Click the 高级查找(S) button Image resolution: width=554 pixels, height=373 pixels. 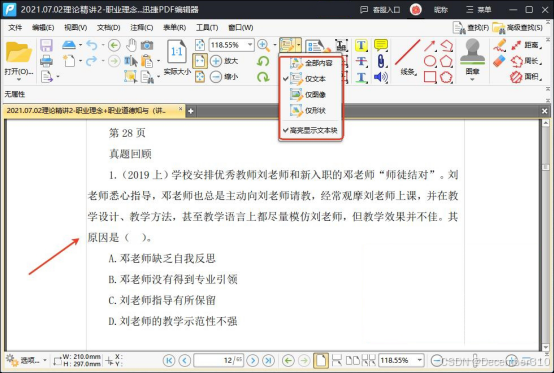coord(517,28)
